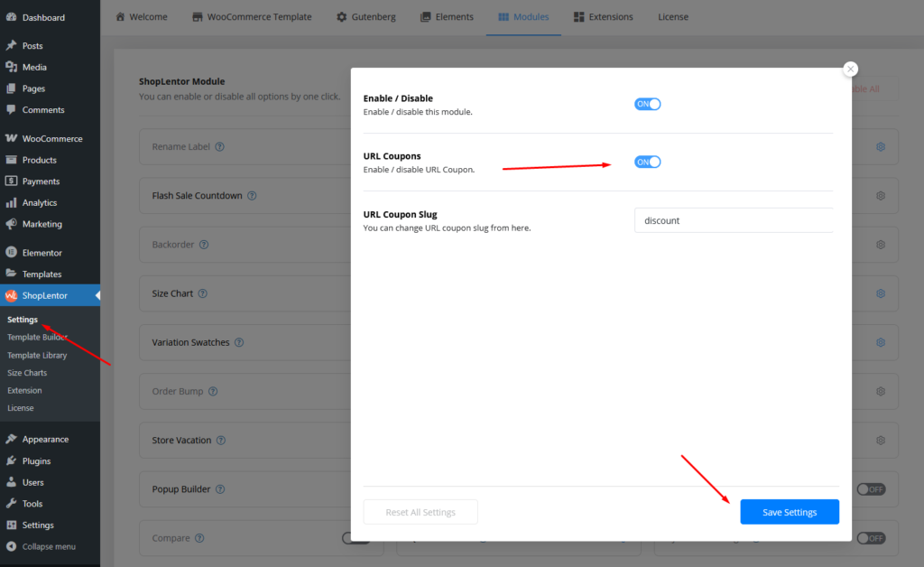Image resolution: width=924 pixels, height=567 pixels.
Task: Expand the Appearance sidebar menu
Action: 45,440
